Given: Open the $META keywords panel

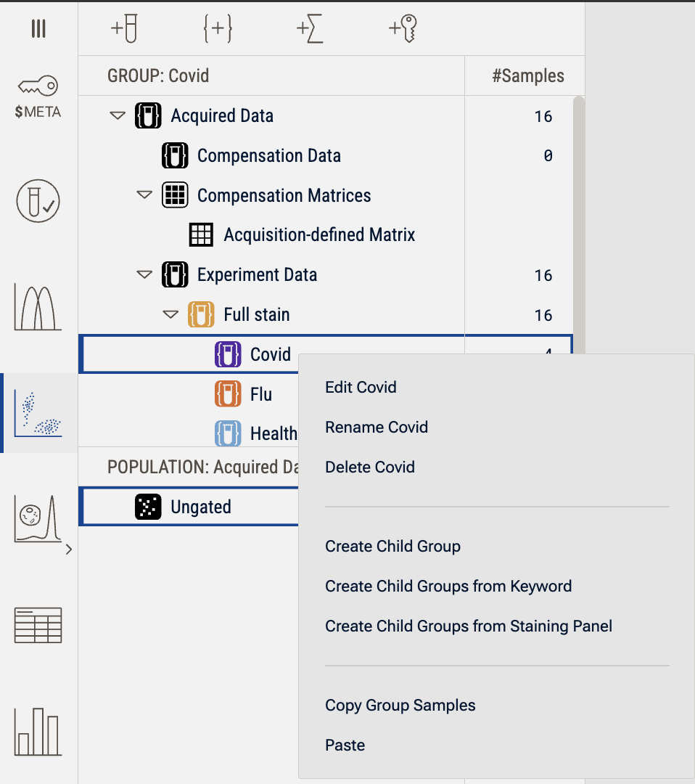Looking at the screenshot, I should [38, 97].
